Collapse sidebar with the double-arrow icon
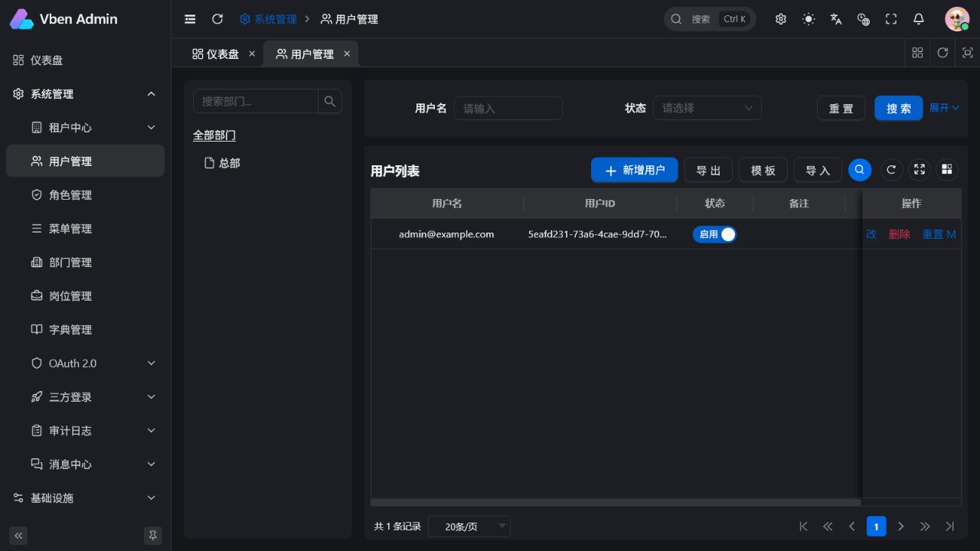Image resolution: width=980 pixels, height=551 pixels. (18, 535)
